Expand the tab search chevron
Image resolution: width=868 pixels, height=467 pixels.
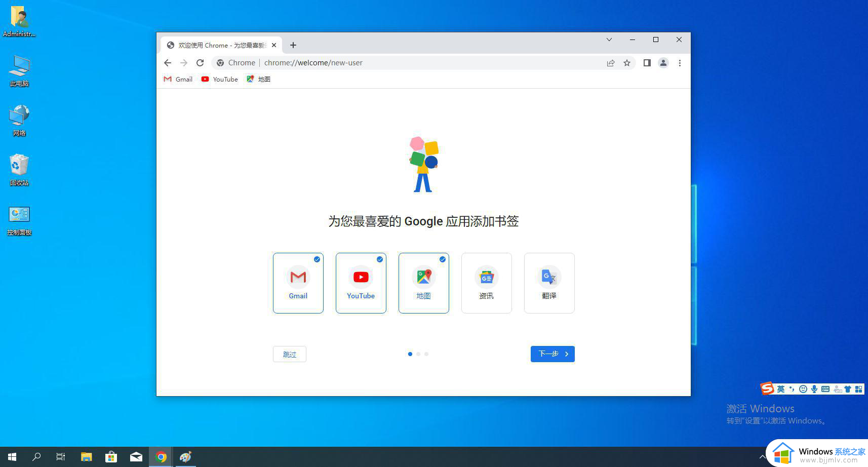click(x=609, y=40)
